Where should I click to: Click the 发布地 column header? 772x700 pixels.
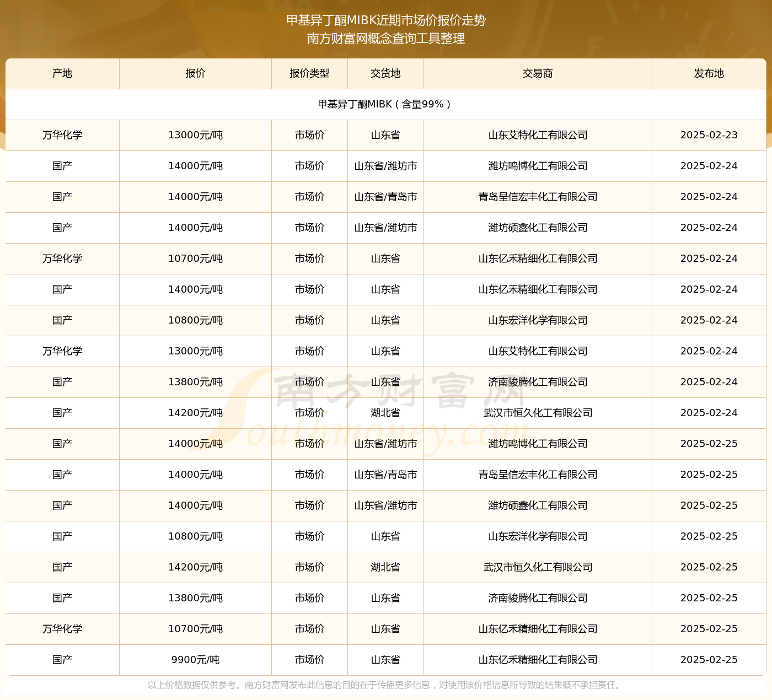(709, 73)
